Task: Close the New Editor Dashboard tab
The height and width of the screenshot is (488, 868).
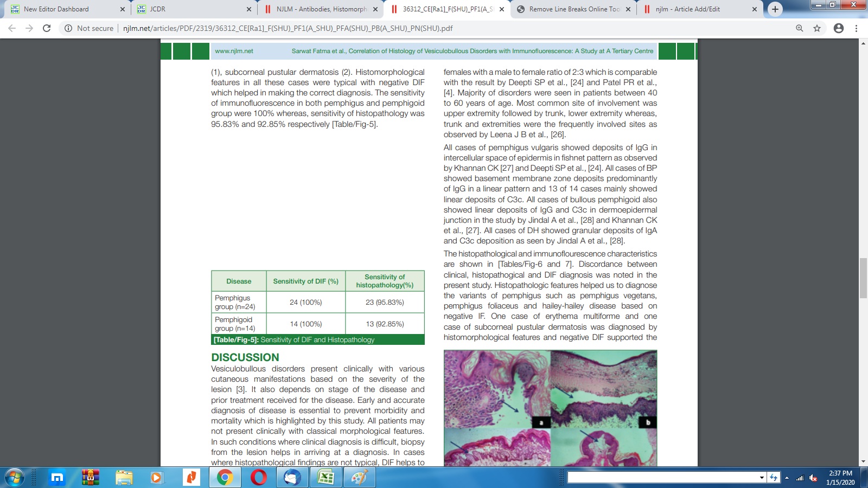Action: pyautogui.click(x=123, y=9)
